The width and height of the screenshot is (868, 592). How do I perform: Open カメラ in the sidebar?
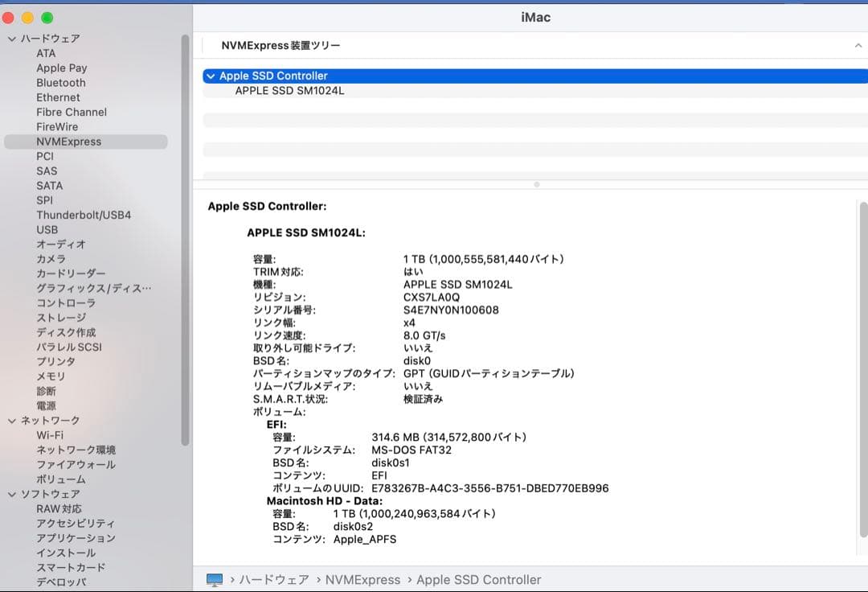pos(51,259)
